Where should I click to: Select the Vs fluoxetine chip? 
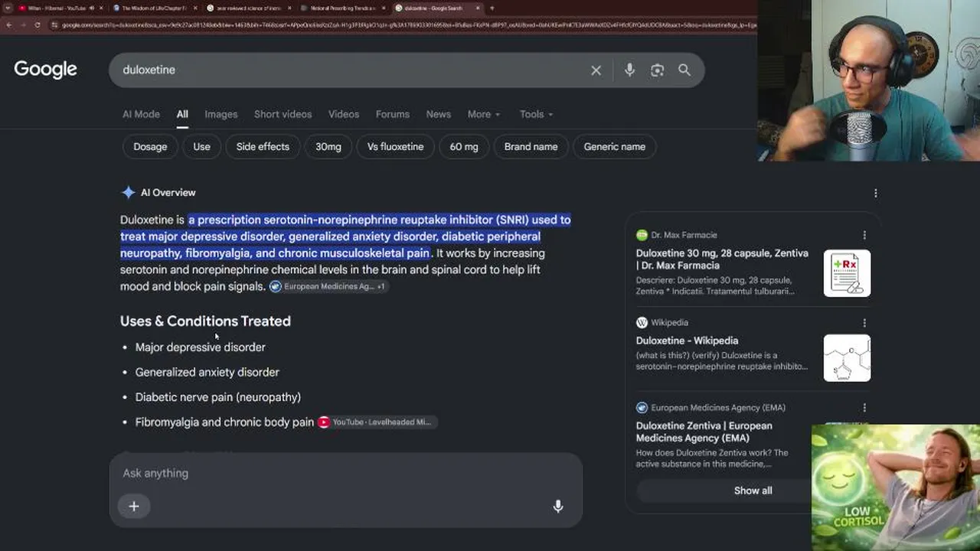coord(395,147)
